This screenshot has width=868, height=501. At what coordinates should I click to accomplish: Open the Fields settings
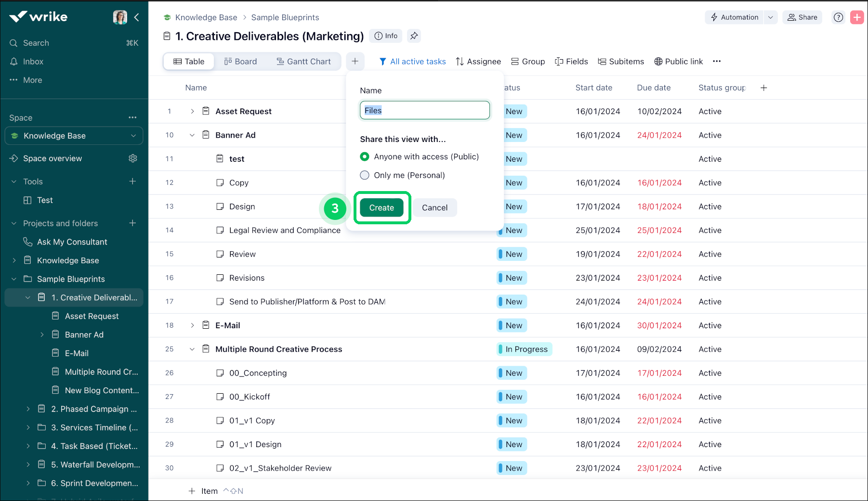(571, 61)
